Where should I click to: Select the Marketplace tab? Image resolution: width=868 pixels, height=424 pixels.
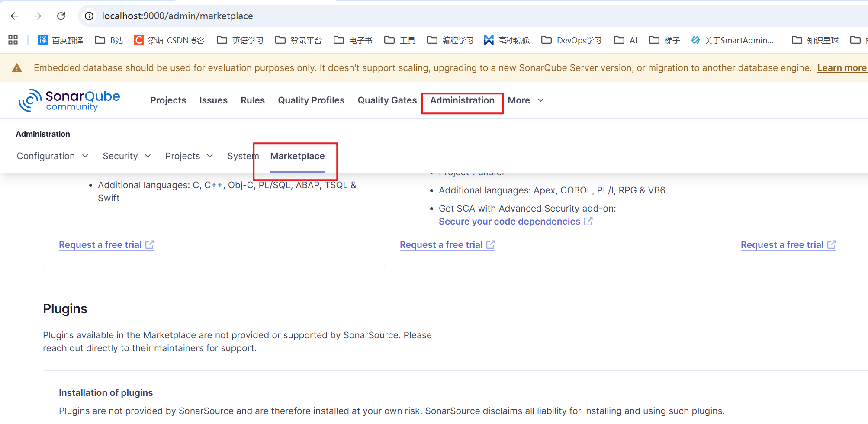[x=297, y=156]
